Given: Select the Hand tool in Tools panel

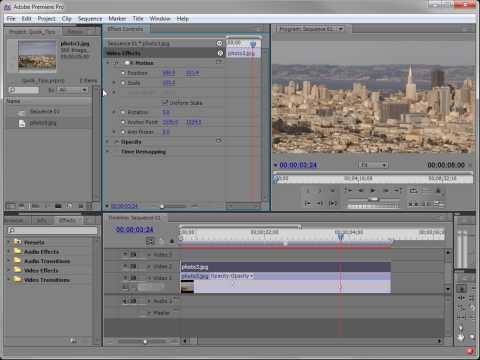Looking at the screenshot, I should click(460, 337).
